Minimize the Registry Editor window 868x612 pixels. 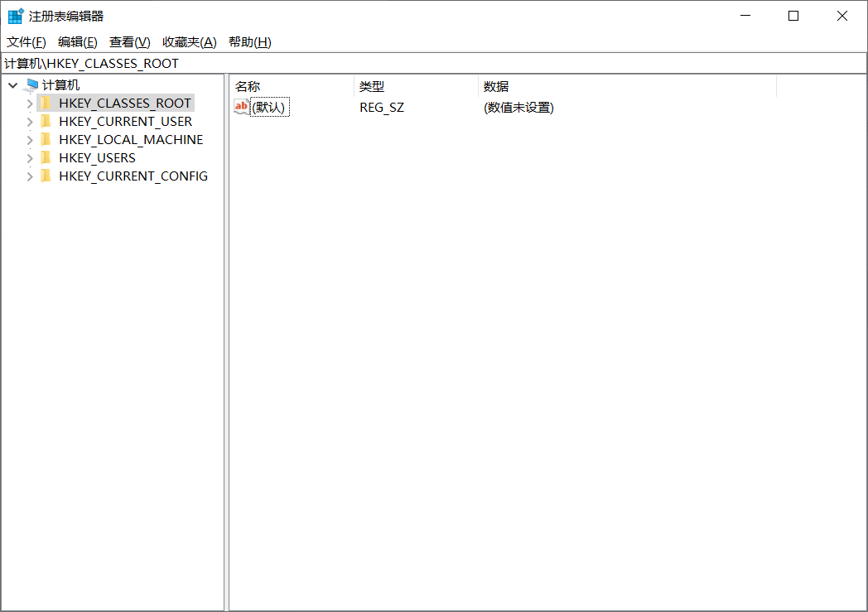click(x=745, y=16)
